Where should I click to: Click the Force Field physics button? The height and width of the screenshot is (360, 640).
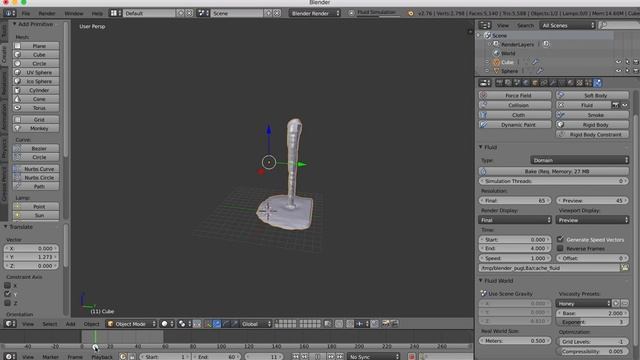(515, 95)
